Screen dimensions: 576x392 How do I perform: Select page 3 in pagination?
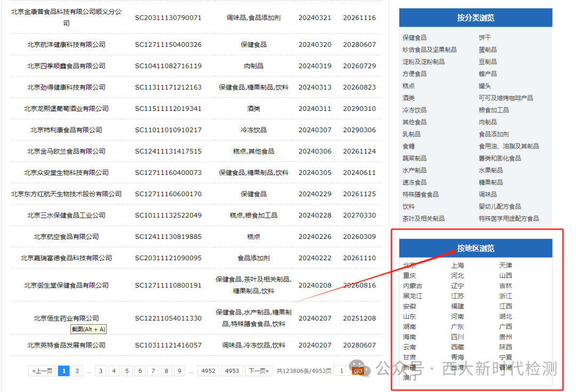tap(101, 371)
